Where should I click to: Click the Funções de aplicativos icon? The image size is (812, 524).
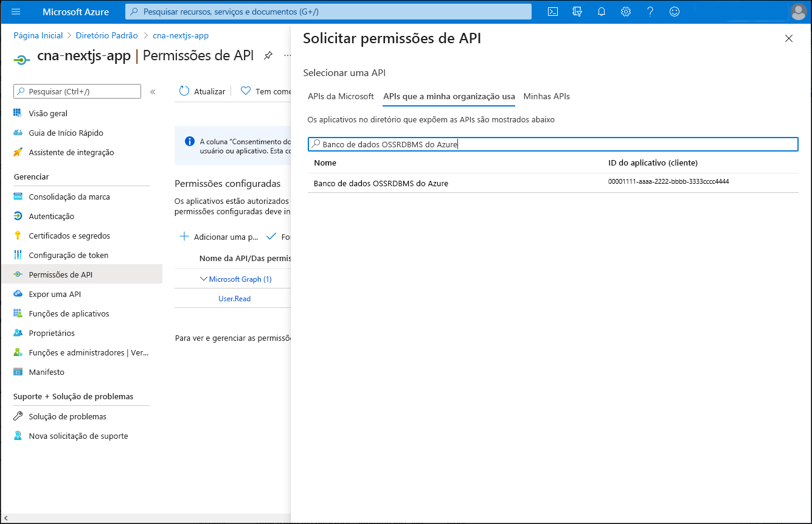(x=18, y=313)
